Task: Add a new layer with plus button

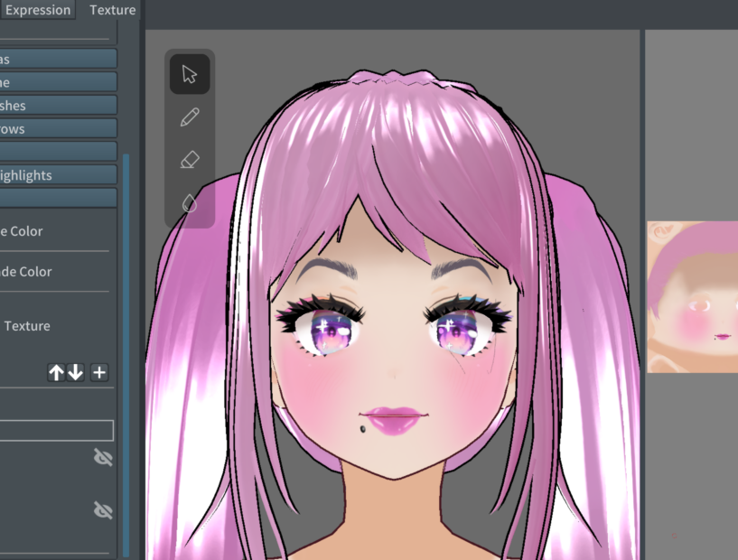Action: coord(99,372)
